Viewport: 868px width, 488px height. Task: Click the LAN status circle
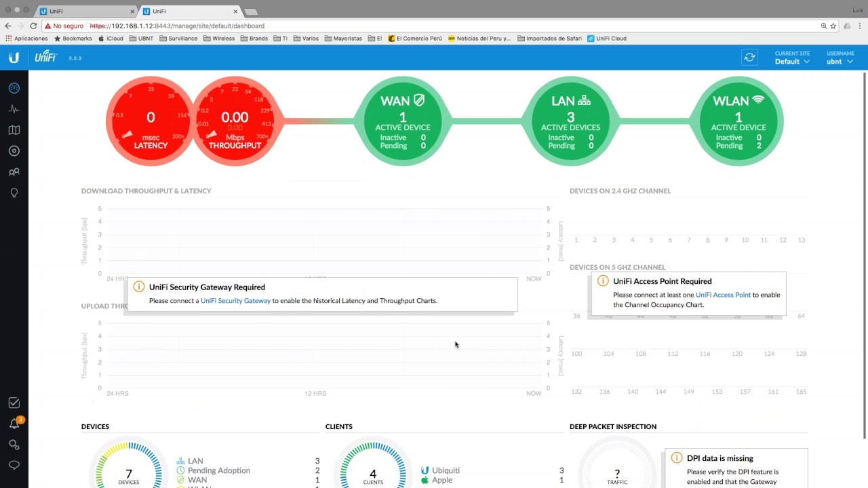pos(570,121)
